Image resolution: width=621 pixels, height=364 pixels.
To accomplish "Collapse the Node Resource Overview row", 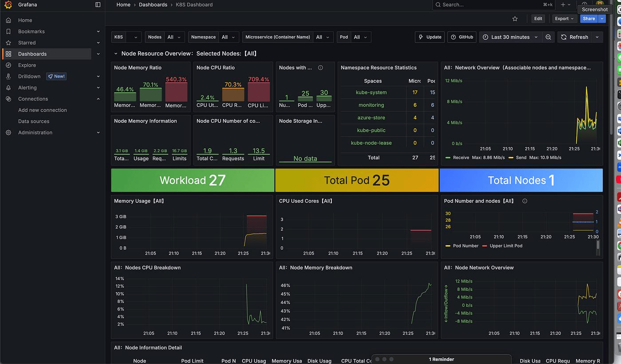I will pyautogui.click(x=116, y=54).
